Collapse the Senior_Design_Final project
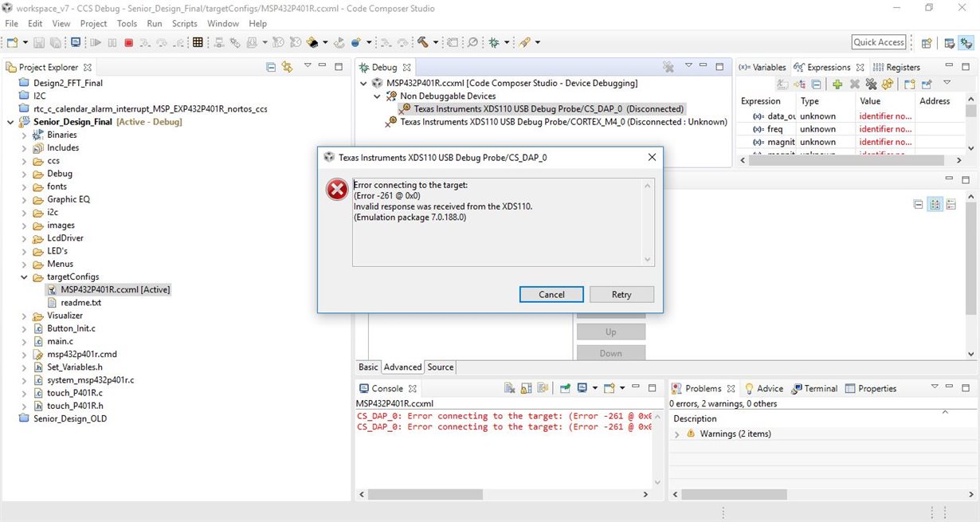 pos(11,122)
